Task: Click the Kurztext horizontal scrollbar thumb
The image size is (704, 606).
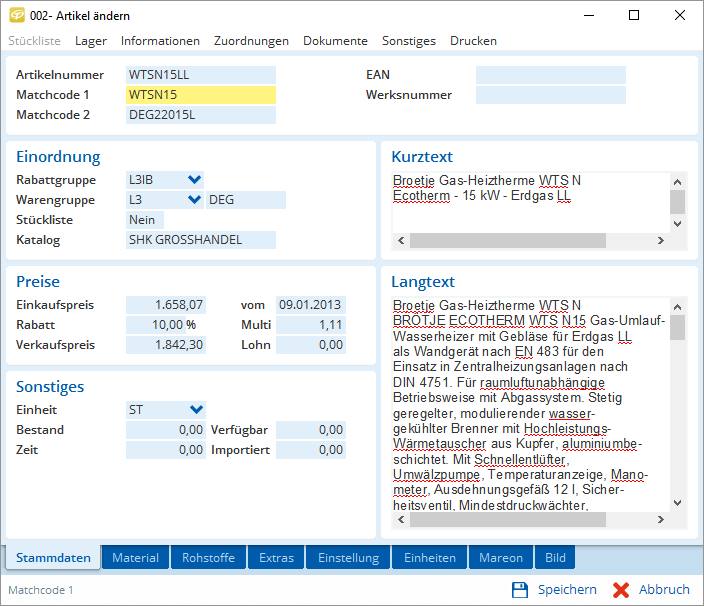Action: pyautogui.click(x=508, y=241)
